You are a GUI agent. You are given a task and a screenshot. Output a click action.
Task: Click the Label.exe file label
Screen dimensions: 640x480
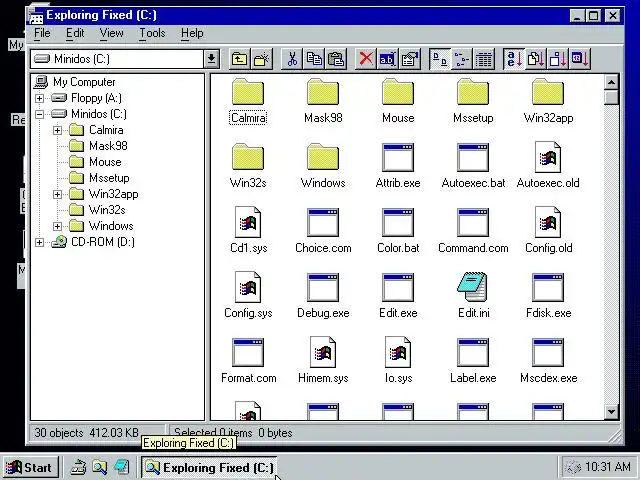click(x=473, y=378)
